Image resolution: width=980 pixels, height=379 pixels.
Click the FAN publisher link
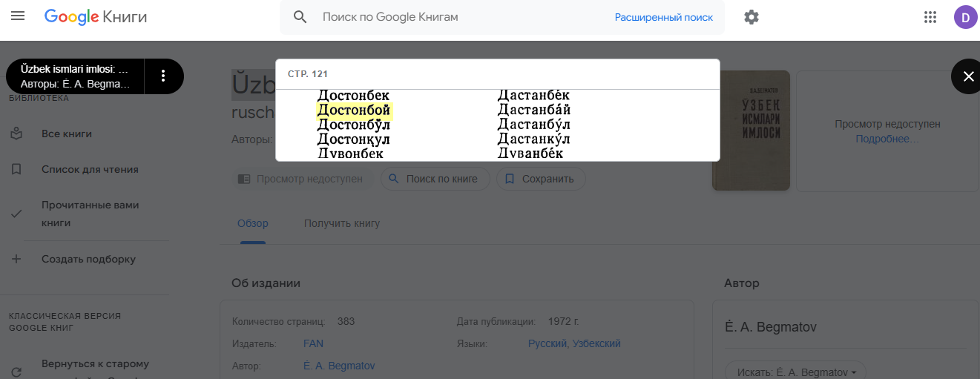(313, 343)
